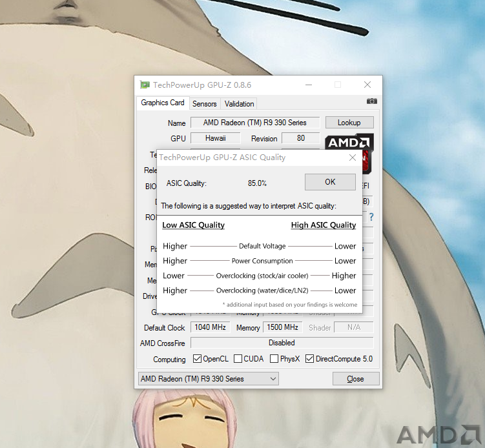This screenshot has width=485, height=448.
Task: Select the Graphics Card tab
Action: click(163, 103)
